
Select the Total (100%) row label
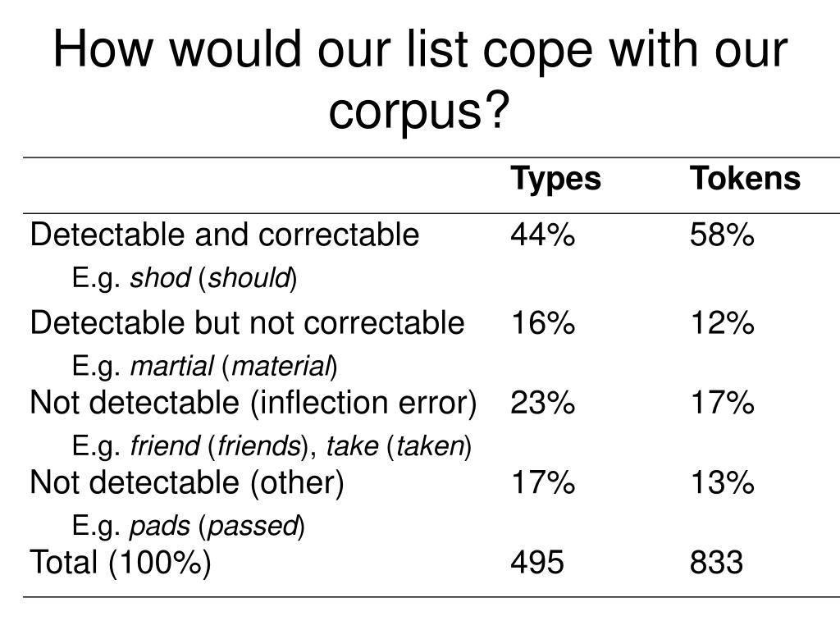click(x=121, y=563)
